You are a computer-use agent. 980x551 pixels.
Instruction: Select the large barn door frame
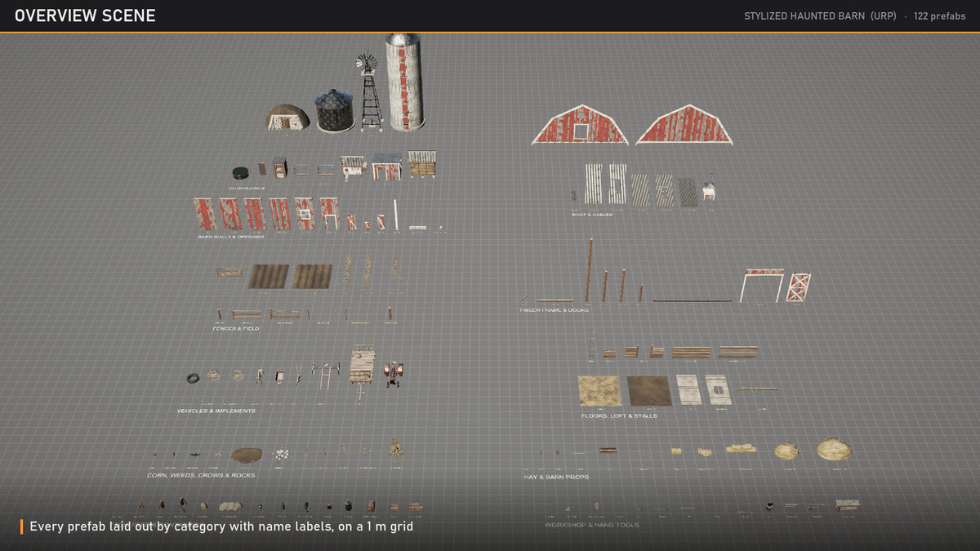[762, 285]
